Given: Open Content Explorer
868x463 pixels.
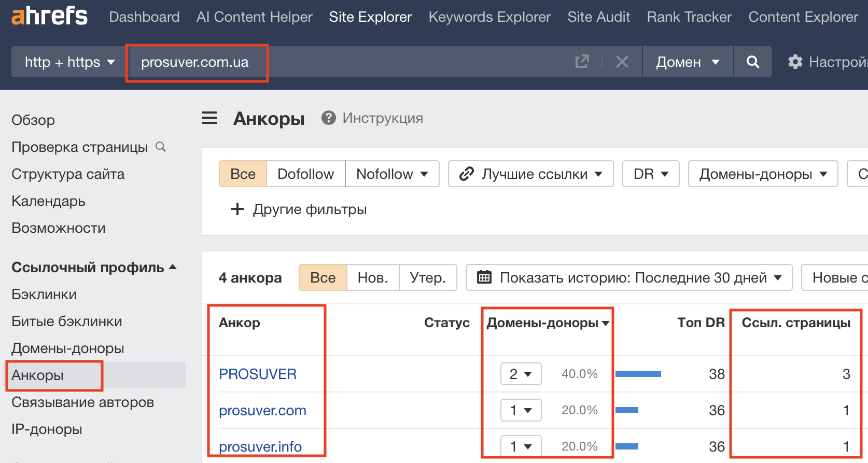Looking at the screenshot, I should coord(803,17).
